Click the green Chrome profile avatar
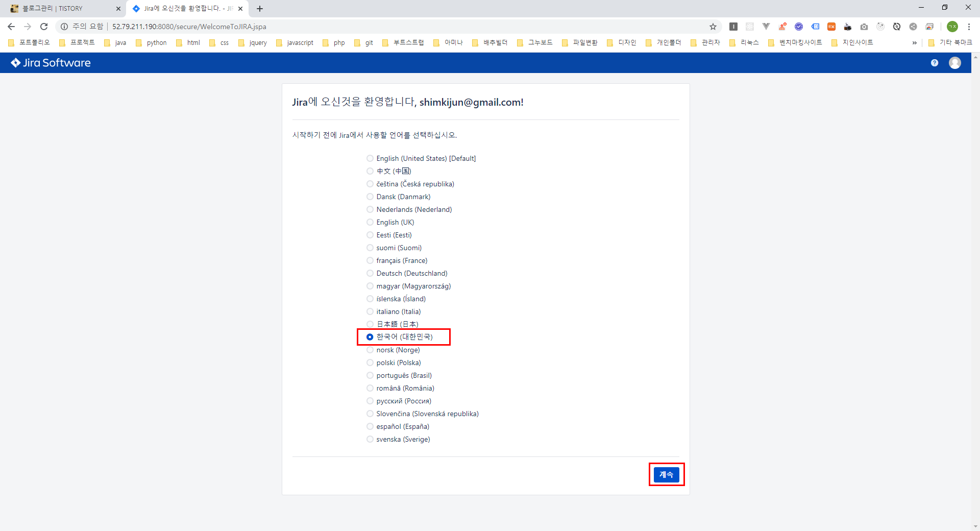Viewport: 980px width, 531px height. [x=952, y=27]
